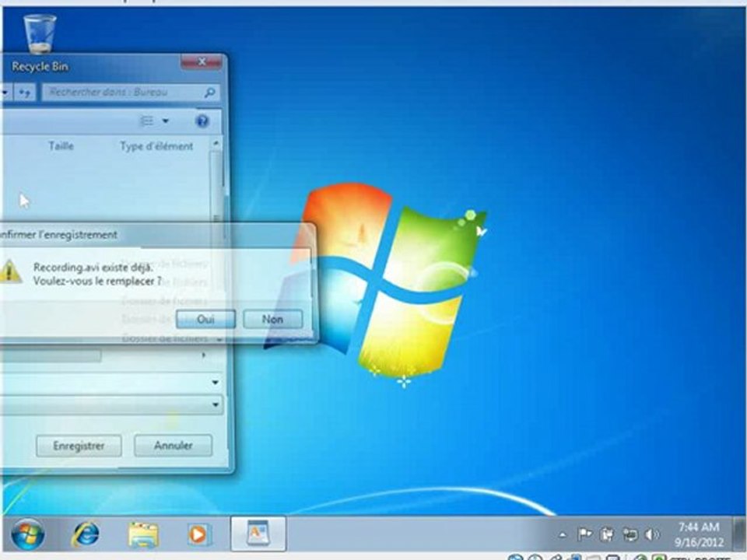747x560 pixels.
Task: Click the scroll up arrow in file list
Action: click(x=216, y=143)
